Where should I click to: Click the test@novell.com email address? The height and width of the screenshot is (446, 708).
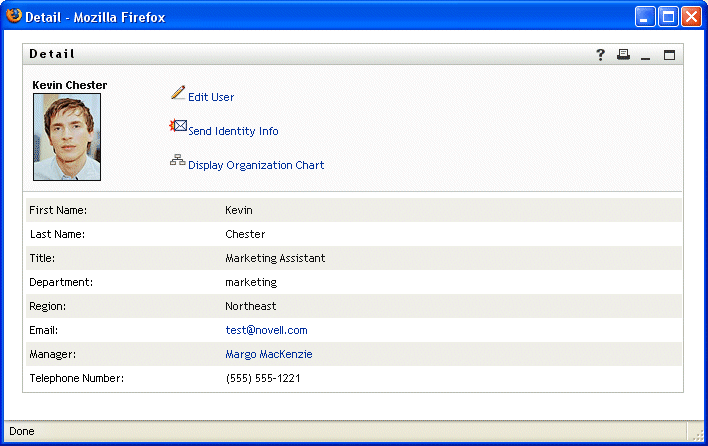pyautogui.click(x=266, y=330)
